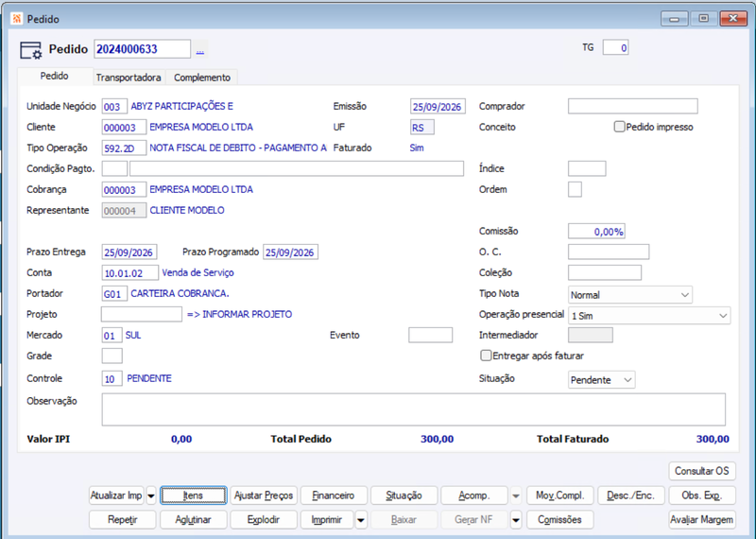Image resolution: width=756 pixels, height=539 pixels.
Task: Switch to the Transportadora tab
Action: (129, 78)
